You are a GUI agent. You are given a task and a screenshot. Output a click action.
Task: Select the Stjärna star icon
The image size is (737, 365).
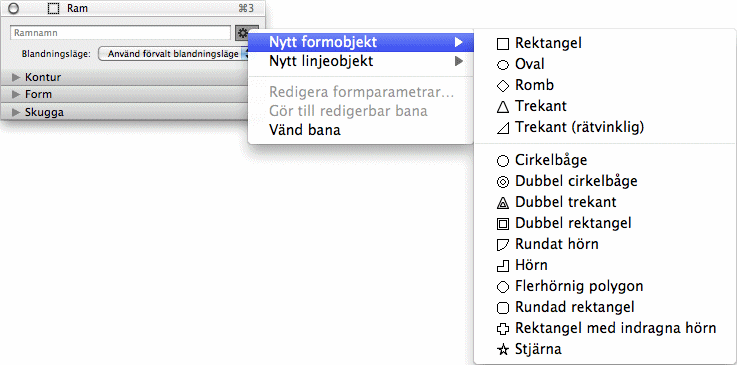point(503,349)
